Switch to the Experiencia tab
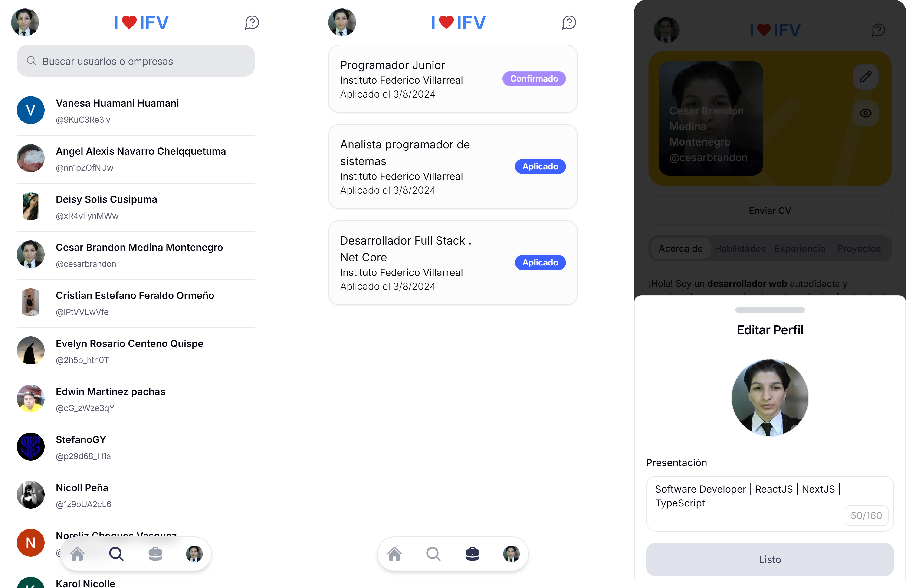Image resolution: width=906 pixels, height=588 pixels. [799, 248]
